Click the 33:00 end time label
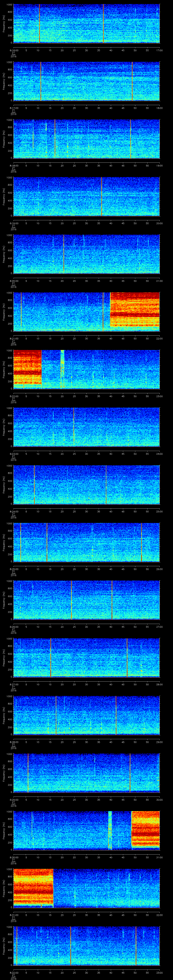 click(159, 972)
